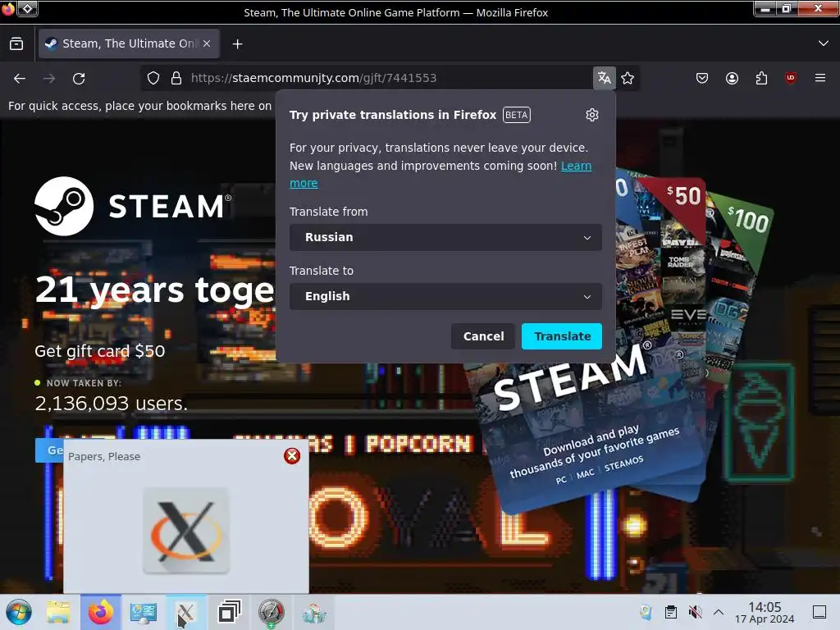This screenshot has width=840, height=630.
Task: Click the 2,136,093 users count text
Action: pyautogui.click(x=112, y=404)
